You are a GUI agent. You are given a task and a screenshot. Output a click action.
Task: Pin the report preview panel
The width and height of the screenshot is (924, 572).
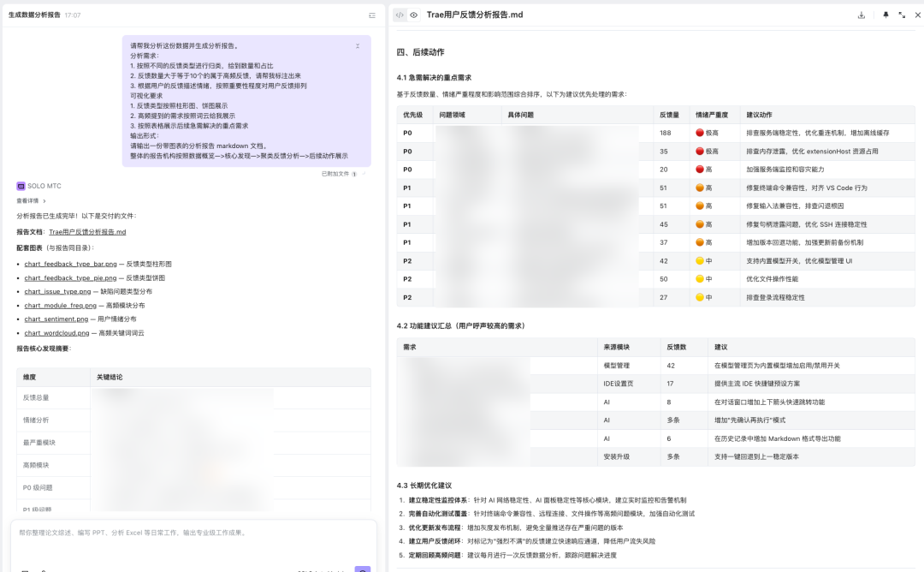887,15
